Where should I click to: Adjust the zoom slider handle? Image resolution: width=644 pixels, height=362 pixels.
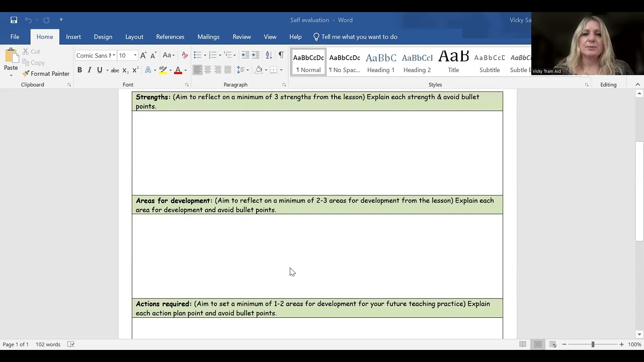click(x=593, y=344)
